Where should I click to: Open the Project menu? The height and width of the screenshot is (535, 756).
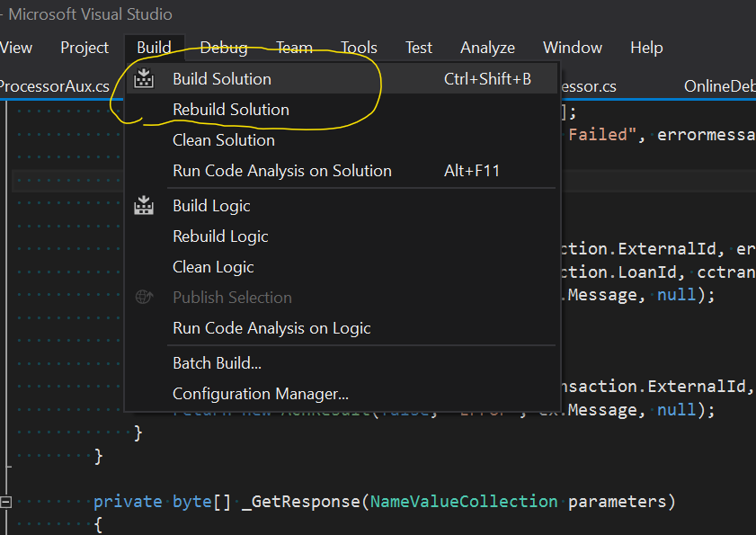click(x=84, y=48)
